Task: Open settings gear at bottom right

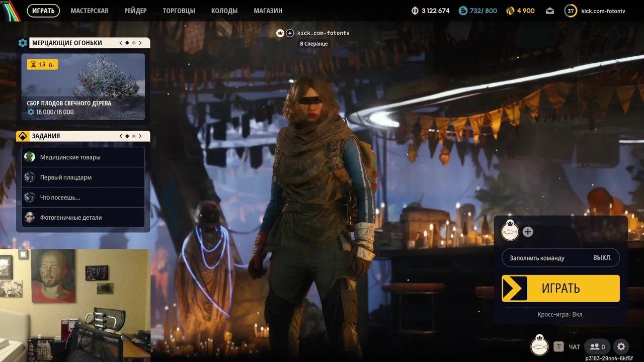Action: click(621, 346)
